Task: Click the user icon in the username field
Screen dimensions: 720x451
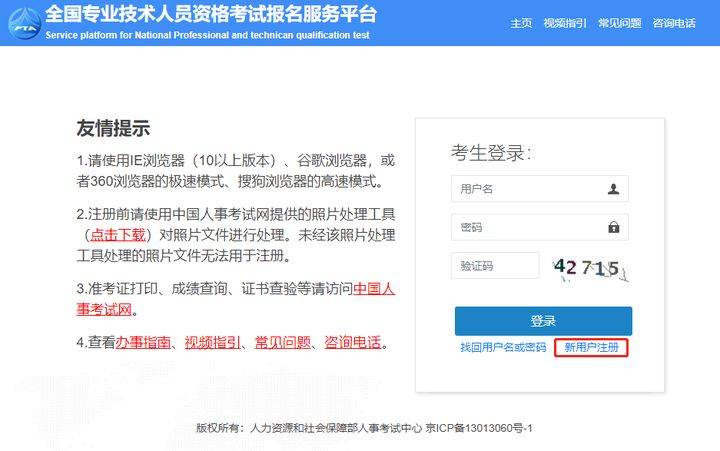Action: (613, 189)
